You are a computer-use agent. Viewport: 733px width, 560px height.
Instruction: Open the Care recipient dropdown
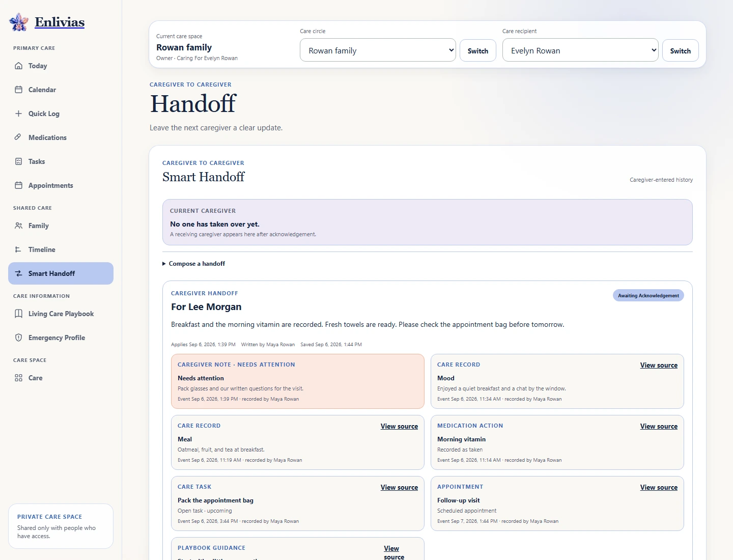(x=580, y=50)
